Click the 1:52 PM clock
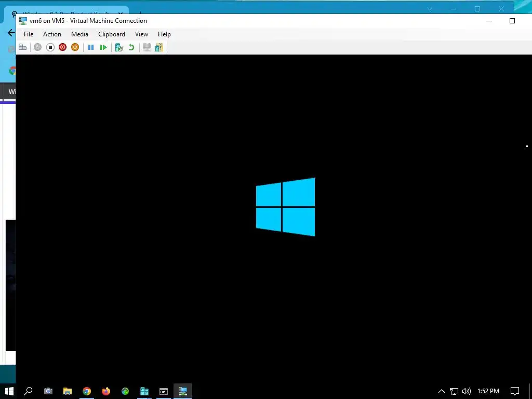The width and height of the screenshot is (532, 399). pos(488,391)
